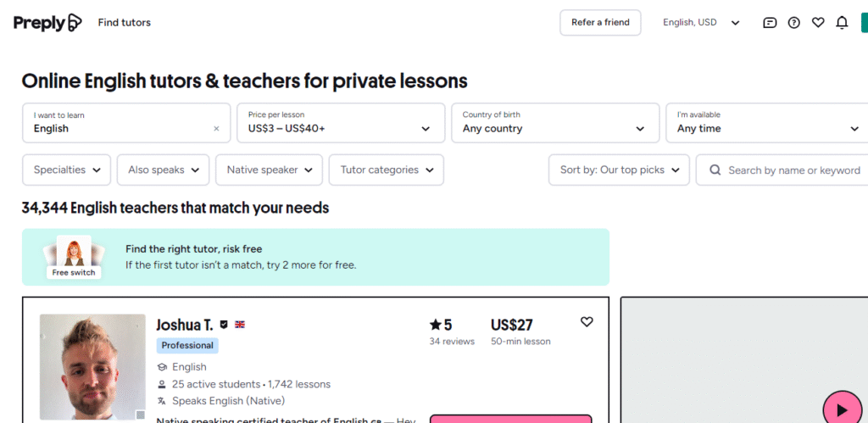Expand the I'm available time filter
The image size is (868, 423).
click(x=768, y=122)
